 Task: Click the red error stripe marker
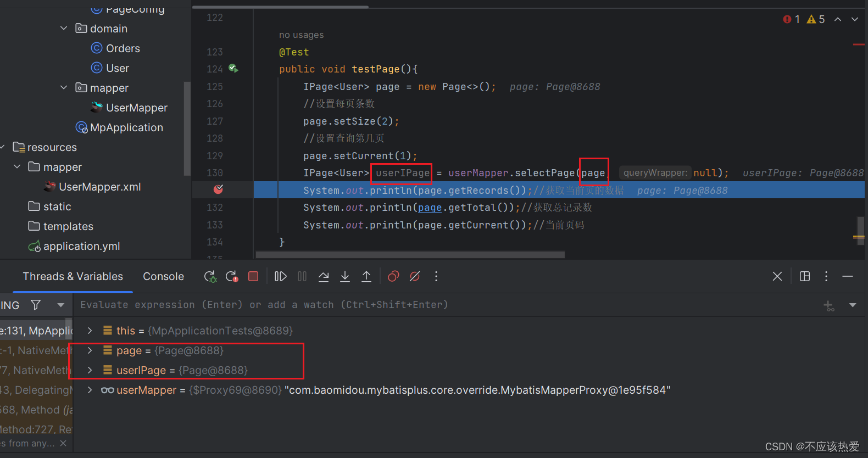pos(859,44)
